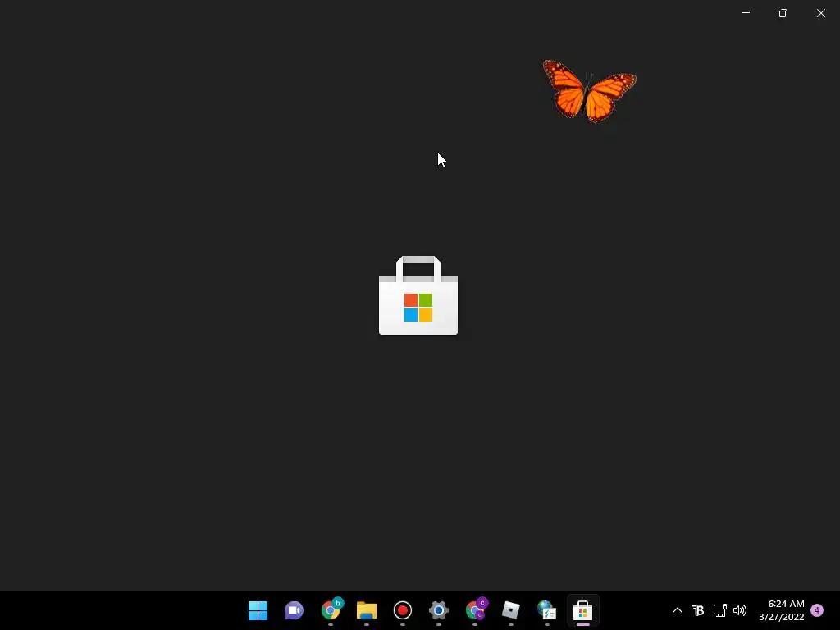Open the volume speaker tray icon

740,610
